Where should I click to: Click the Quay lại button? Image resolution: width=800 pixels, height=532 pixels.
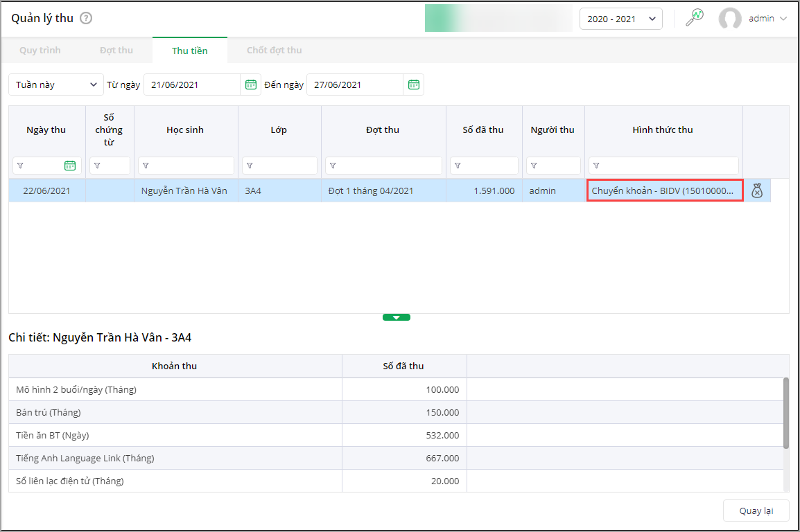(756, 511)
